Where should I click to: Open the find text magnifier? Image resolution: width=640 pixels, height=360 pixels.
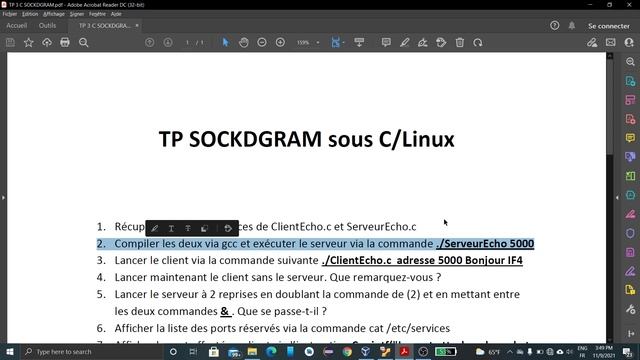84,42
